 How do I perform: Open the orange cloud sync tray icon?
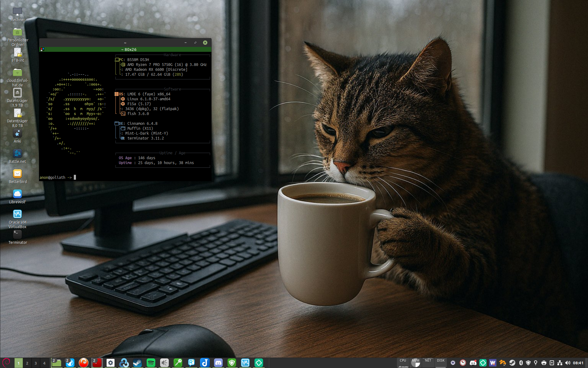(x=503, y=363)
